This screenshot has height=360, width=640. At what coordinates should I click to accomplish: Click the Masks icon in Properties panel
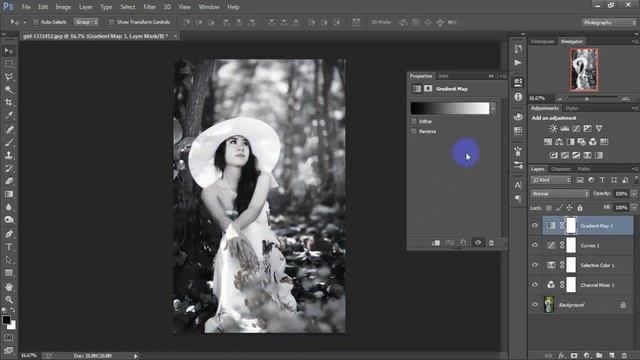[428, 88]
